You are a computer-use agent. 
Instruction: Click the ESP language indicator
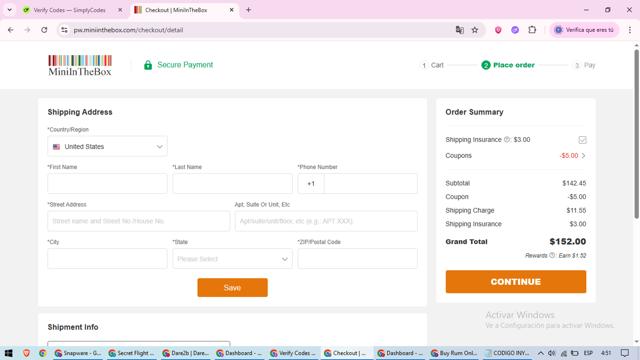pos(588,353)
